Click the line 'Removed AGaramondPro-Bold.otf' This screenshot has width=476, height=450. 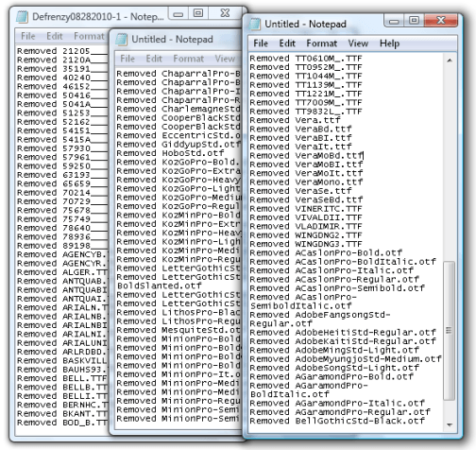tap(331, 376)
